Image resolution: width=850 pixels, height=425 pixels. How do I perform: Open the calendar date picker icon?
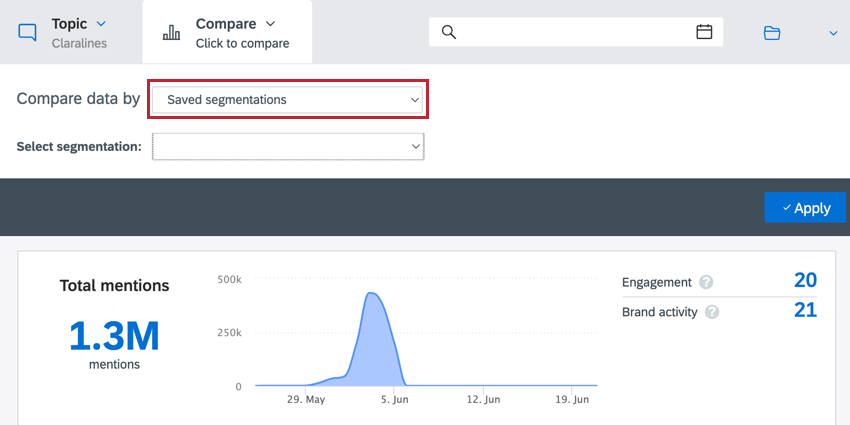coord(704,32)
